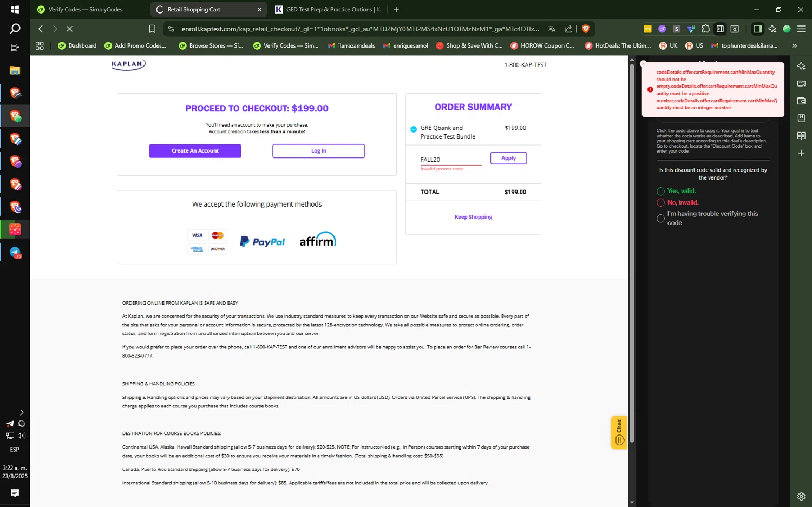
Task: Open the notification center icon
Action: click(x=15, y=493)
